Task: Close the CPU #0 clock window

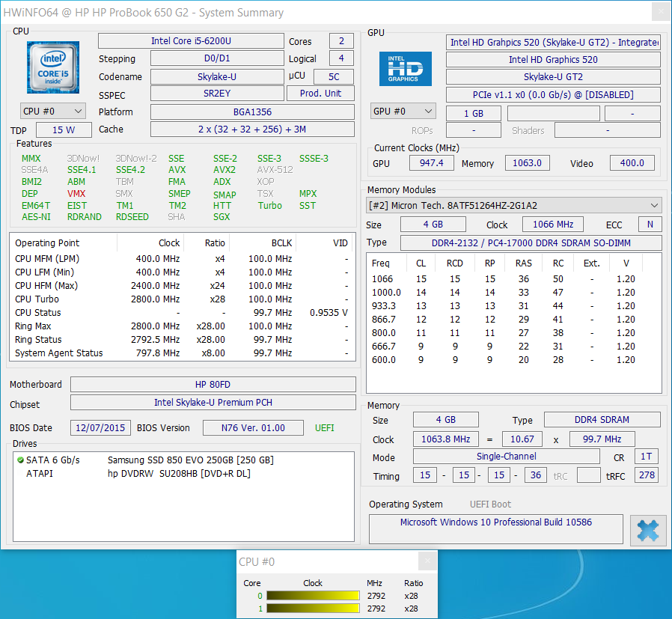Action: click(427, 561)
